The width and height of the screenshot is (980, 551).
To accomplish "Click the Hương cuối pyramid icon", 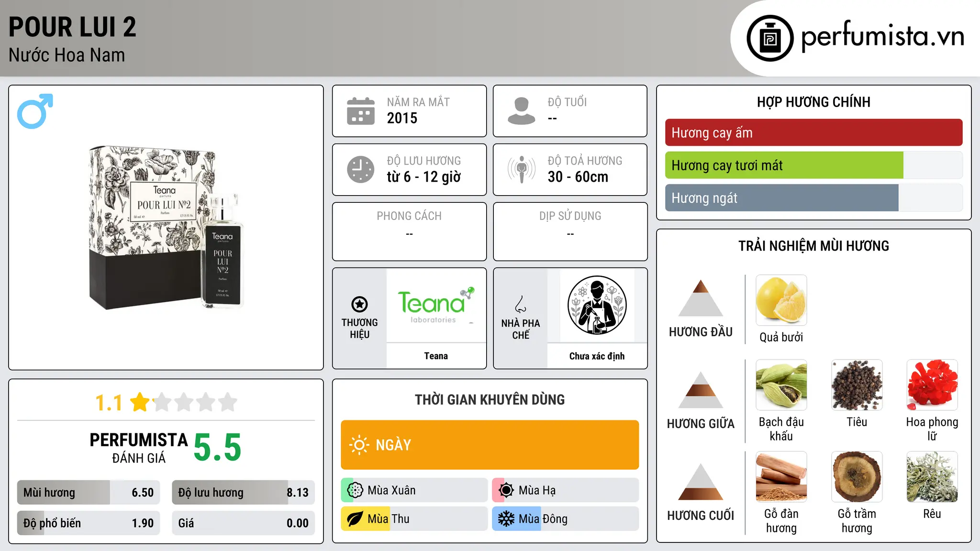I will pos(701,482).
